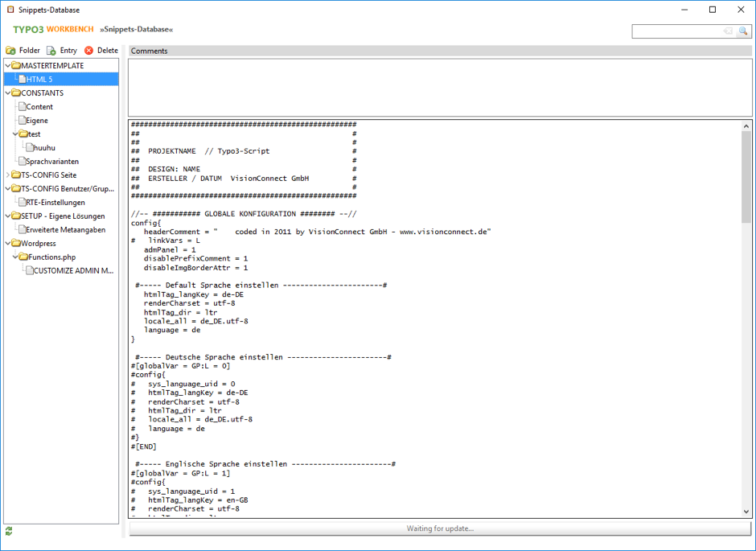Open the CUSTOMIZE ADMIN M... entry

click(x=72, y=270)
